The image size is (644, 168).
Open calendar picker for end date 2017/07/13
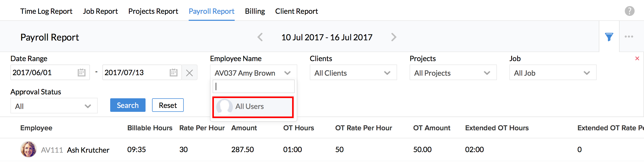tap(173, 72)
